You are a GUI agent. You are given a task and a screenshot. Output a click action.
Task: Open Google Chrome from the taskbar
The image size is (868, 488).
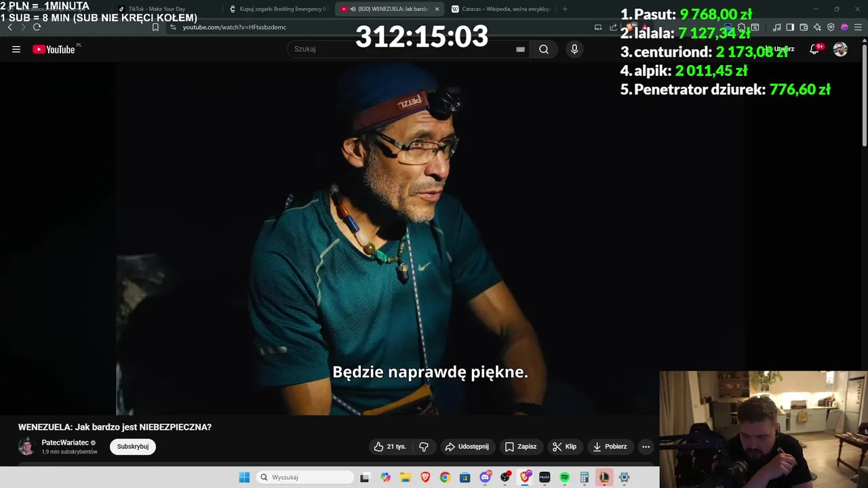[445, 477]
